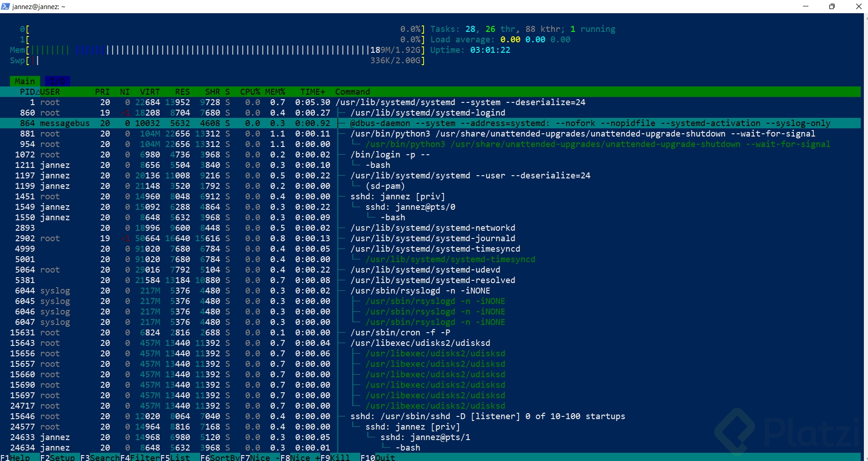Select the sshd [listener] process row
This screenshot has height=461, width=868.
[430, 416]
